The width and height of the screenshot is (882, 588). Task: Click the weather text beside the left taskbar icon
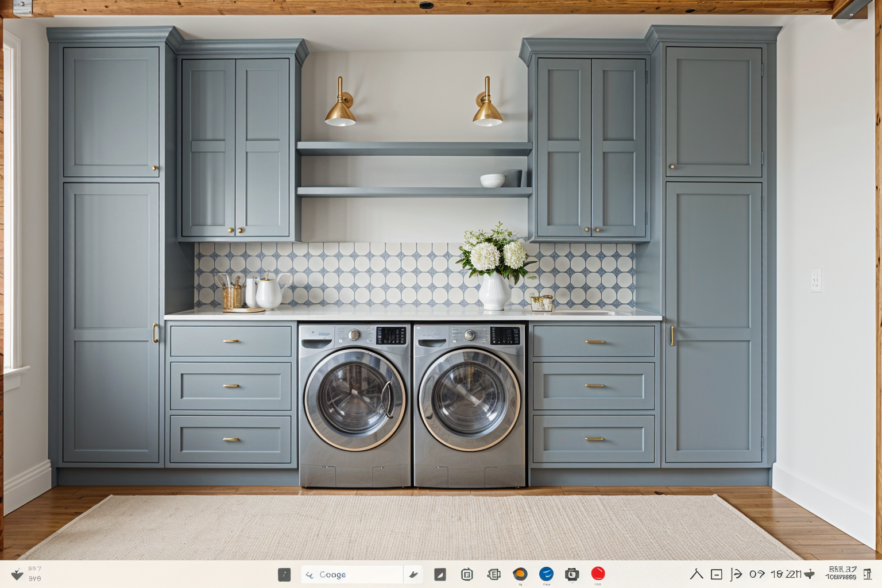coord(35,574)
